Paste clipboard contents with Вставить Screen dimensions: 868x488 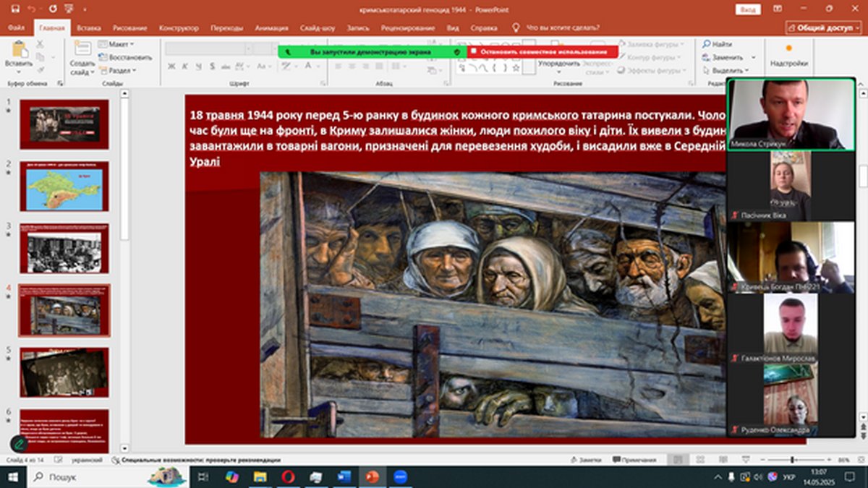coord(19,55)
